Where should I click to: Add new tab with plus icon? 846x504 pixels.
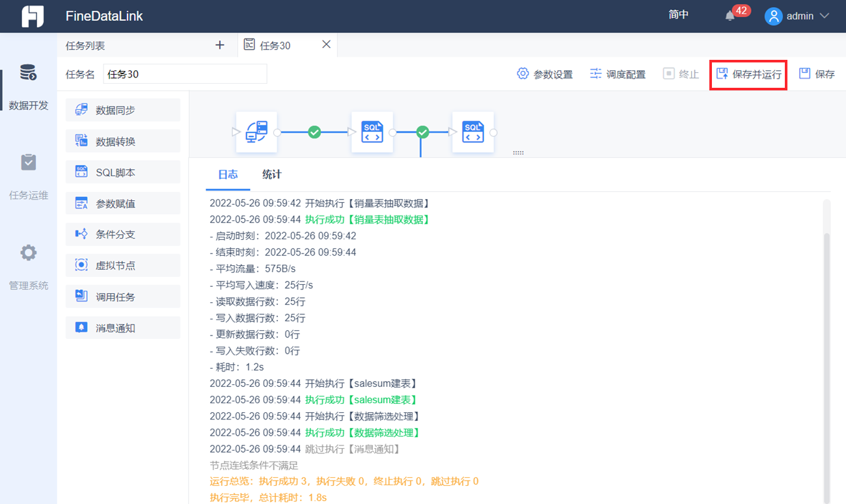click(220, 45)
